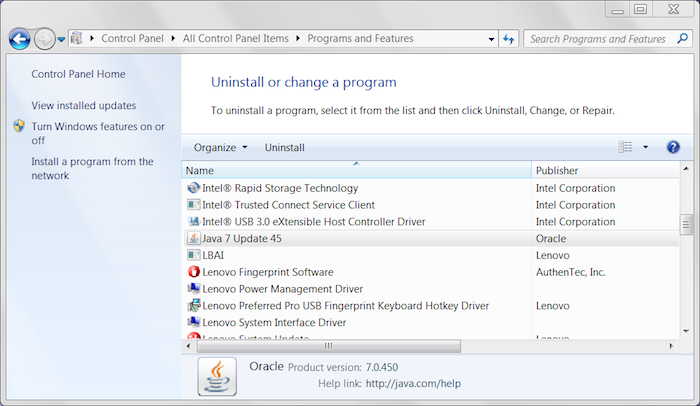Image resolution: width=700 pixels, height=406 pixels.
Task: Select Intel® Trusted Connect Service Client entry
Action: pyautogui.click(x=288, y=205)
